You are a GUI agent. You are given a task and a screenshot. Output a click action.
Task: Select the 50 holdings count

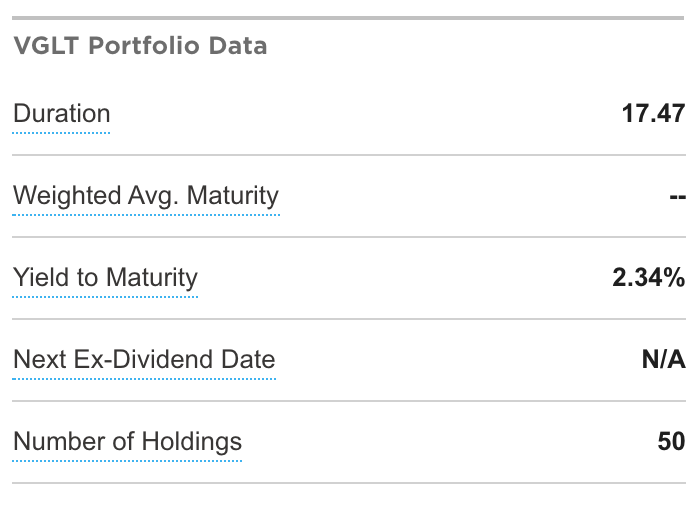point(671,441)
